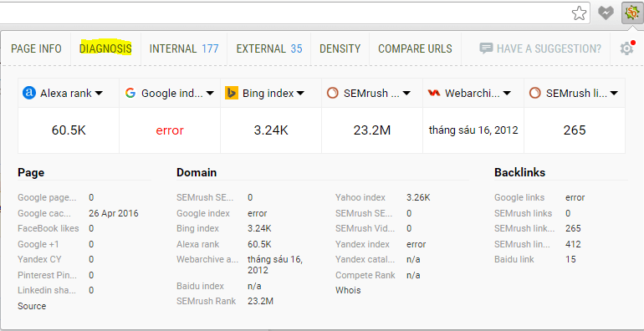Open the Bing index dropdown arrow
The height and width of the screenshot is (331, 644).
tap(300, 94)
